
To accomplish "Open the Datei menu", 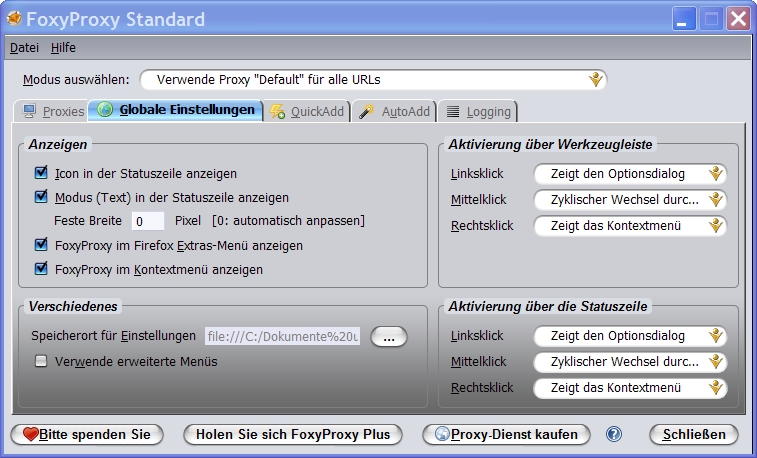I will pos(24,47).
